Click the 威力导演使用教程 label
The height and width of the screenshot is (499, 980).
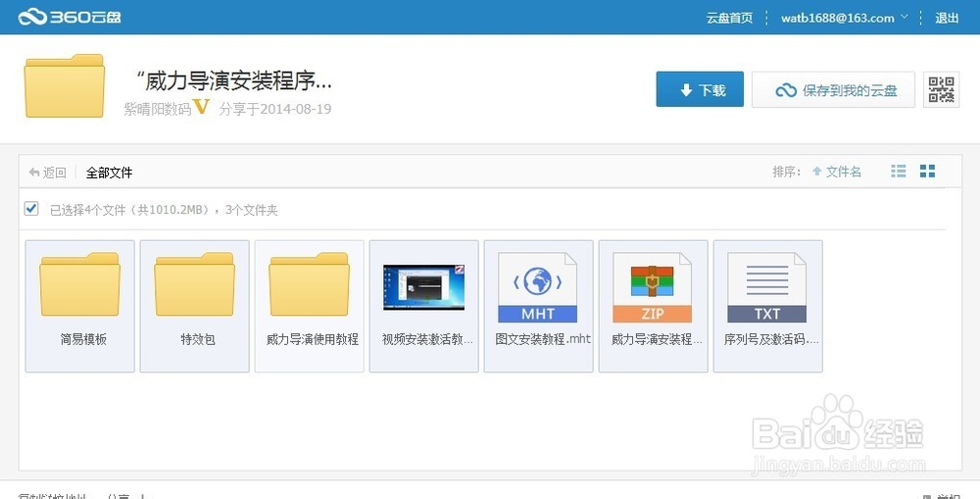point(313,339)
